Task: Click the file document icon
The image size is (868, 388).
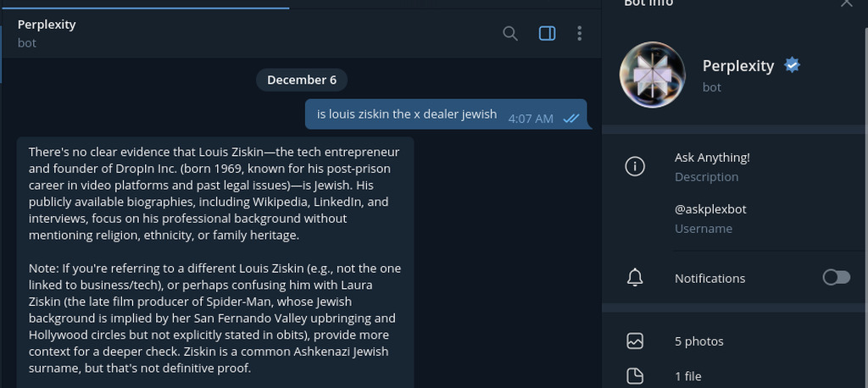Action: [x=635, y=376]
